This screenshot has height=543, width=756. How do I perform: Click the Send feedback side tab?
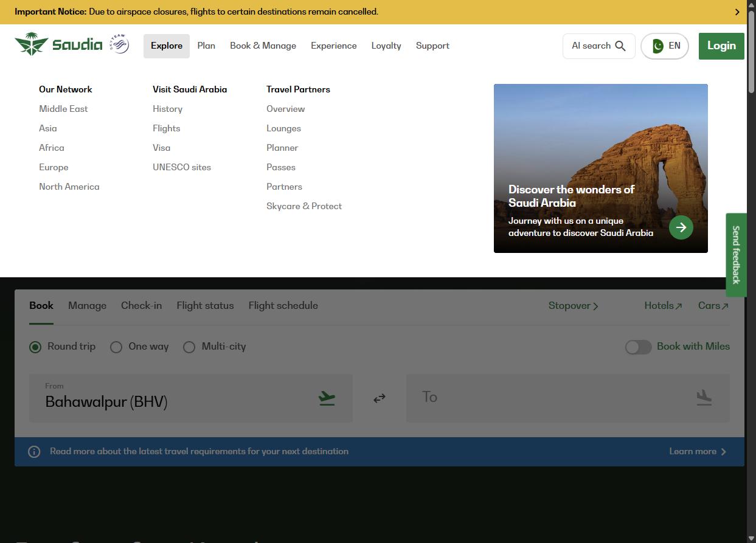pyautogui.click(x=736, y=255)
